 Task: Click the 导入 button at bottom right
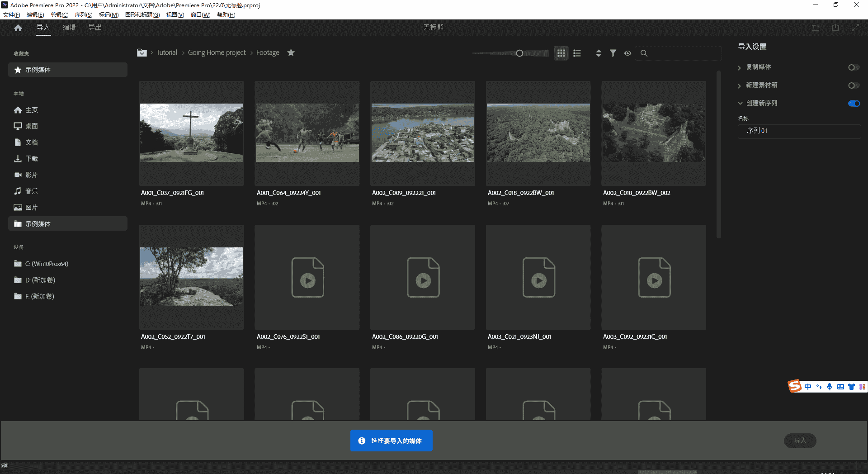[x=800, y=441]
